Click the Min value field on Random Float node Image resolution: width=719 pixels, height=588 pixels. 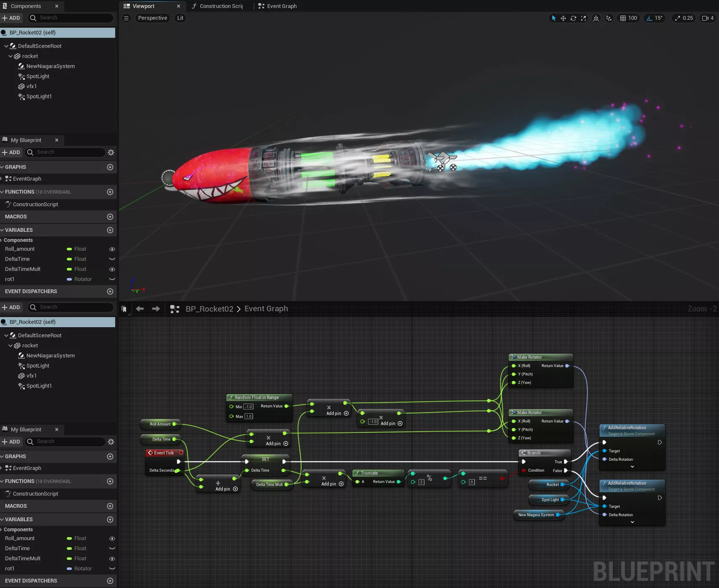pyautogui.click(x=248, y=407)
